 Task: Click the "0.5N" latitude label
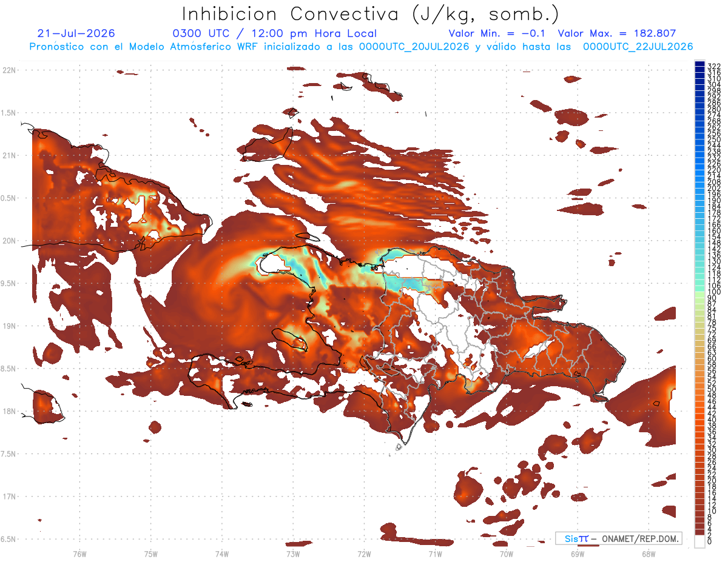tap(8, 198)
